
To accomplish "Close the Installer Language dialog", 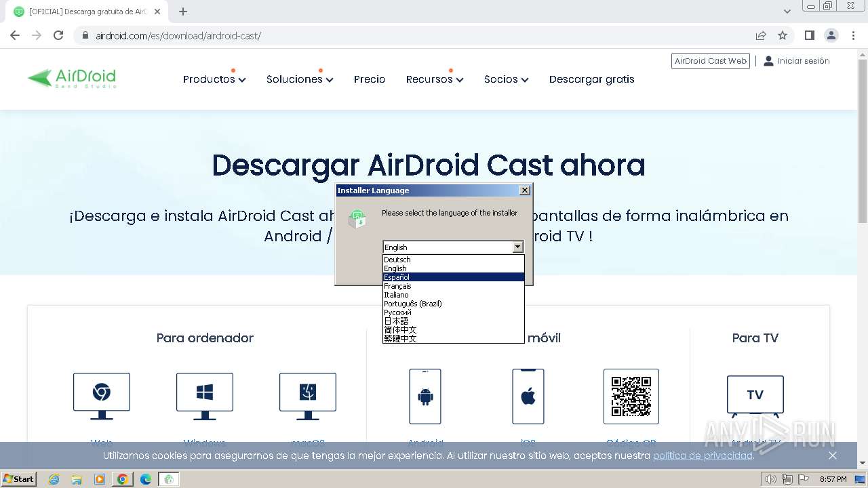I will (x=525, y=190).
